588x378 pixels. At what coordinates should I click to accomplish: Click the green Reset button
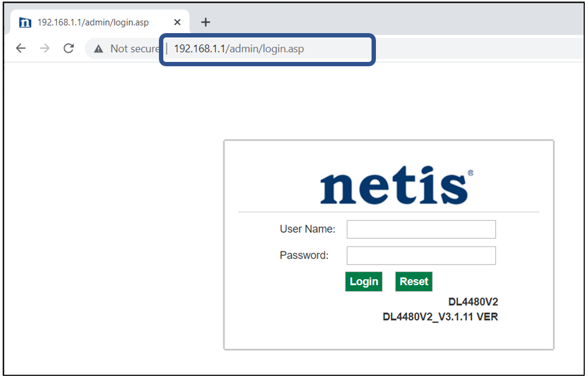coord(414,281)
